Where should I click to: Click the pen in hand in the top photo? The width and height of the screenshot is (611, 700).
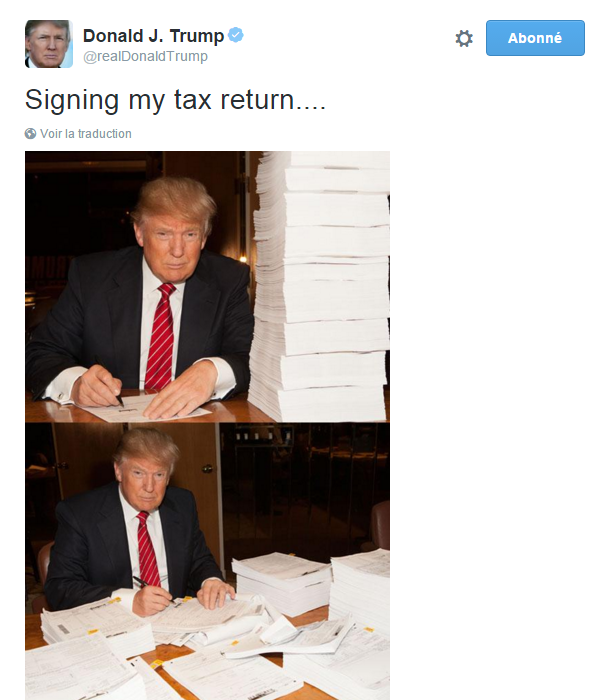(x=110, y=382)
